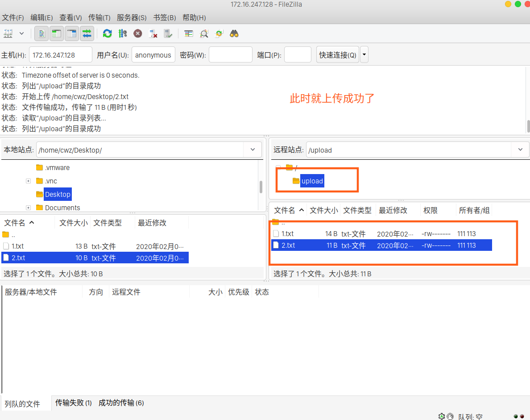Image resolution: width=530 pixels, height=420 pixels.
Task: Toggle remote directory tree display
Action: 72,33
